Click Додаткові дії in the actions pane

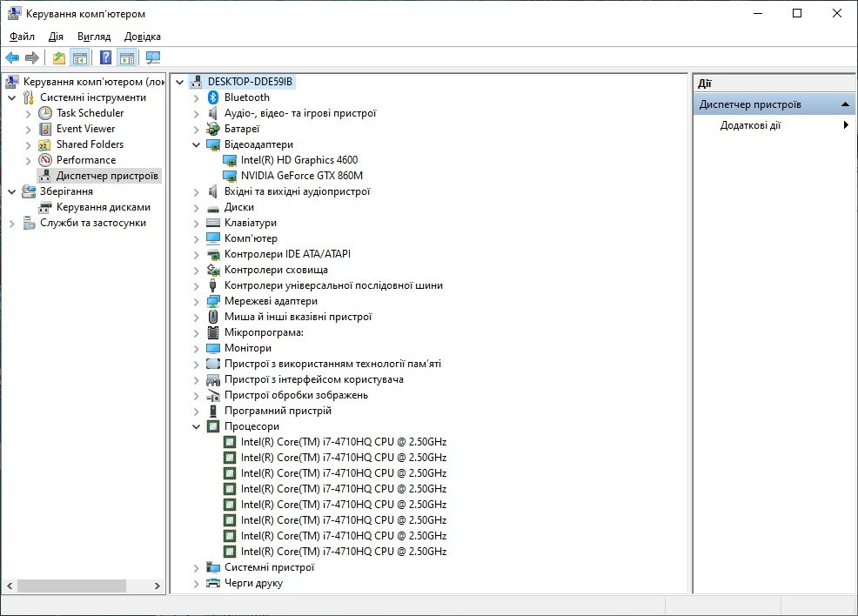[x=750, y=125]
